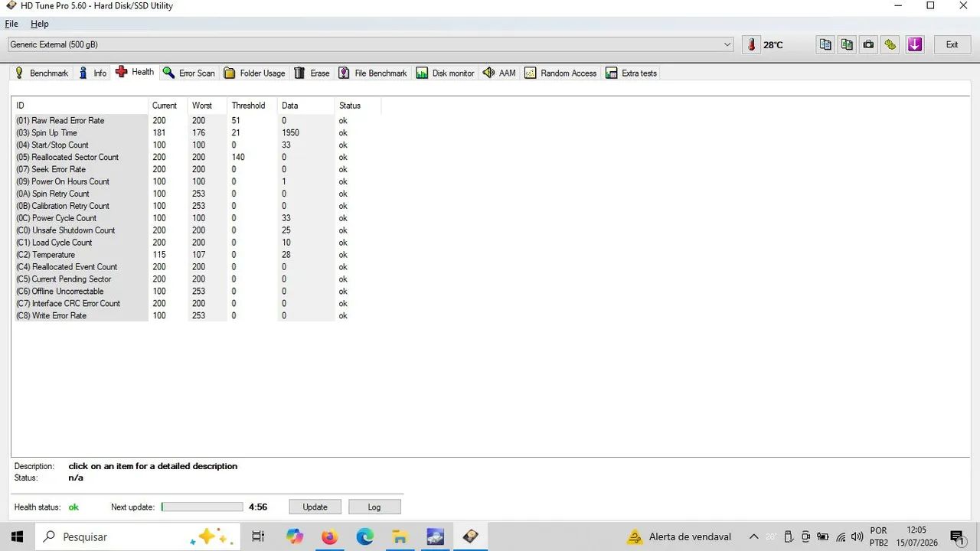Image resolution: width=980 pixels, height=551 pixels.
Task: Select the Unsafe Shutdown Count row
Action: tap(197, 230)
